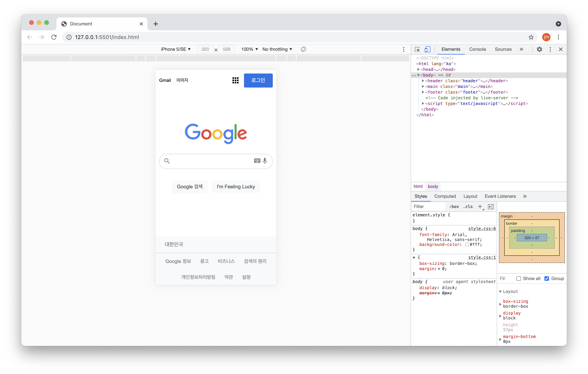
Task: Toggle :hov element state panel
Action: (454, 207)
